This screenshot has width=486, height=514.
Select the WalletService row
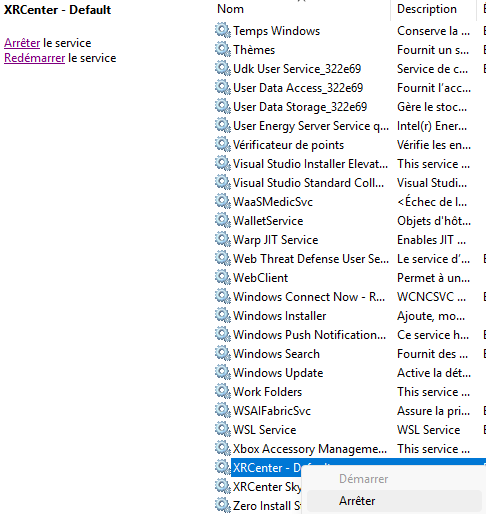pos(350,221)
